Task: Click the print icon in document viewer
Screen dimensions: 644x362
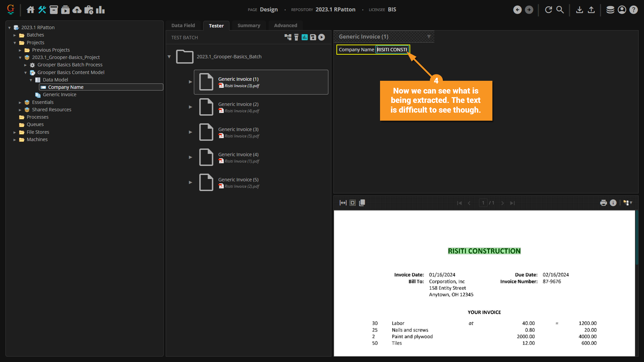Action: click(603, 203)
